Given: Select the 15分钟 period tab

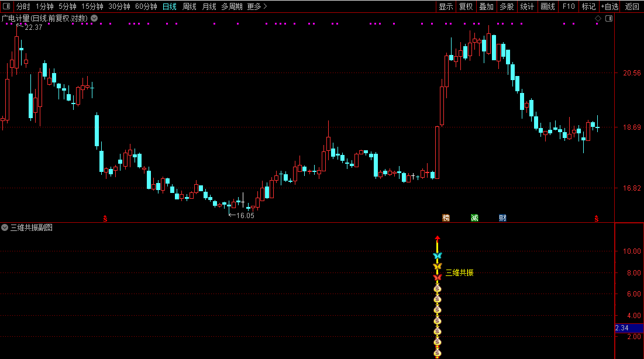Looking at the screenshot, I should point(92,6).
